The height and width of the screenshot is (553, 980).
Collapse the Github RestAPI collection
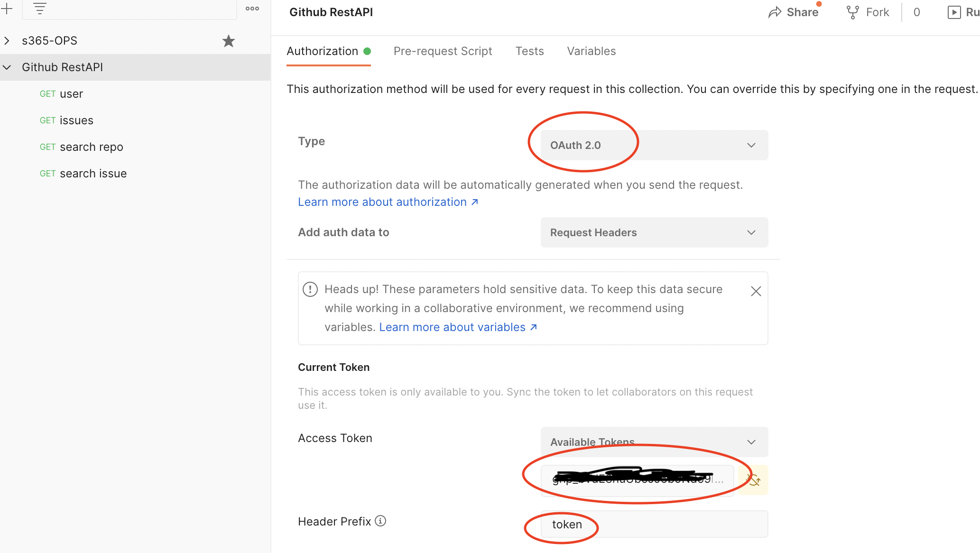point(7,67)
